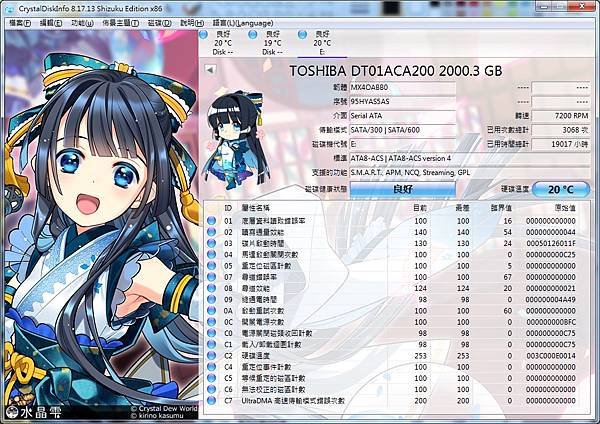Click the status orb for attribute 04
600x424 pixels.
pos(211,254)
